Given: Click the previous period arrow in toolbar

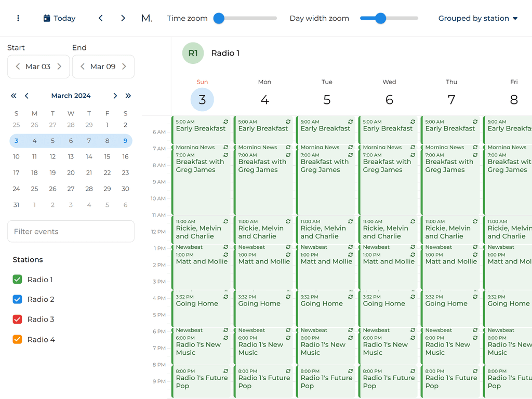Looking at the screenshot, I should (x=100, y=18).
